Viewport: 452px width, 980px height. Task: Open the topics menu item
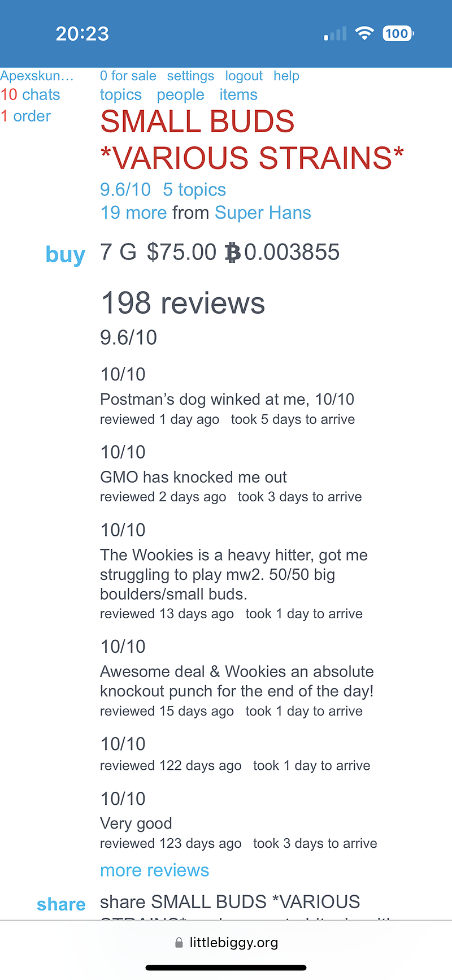(120, 95)
